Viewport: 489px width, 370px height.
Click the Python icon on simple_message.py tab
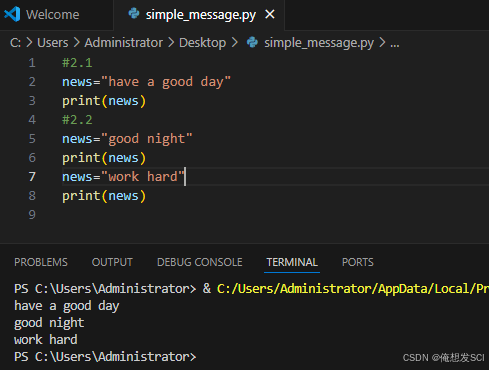(x=134, y=14)
